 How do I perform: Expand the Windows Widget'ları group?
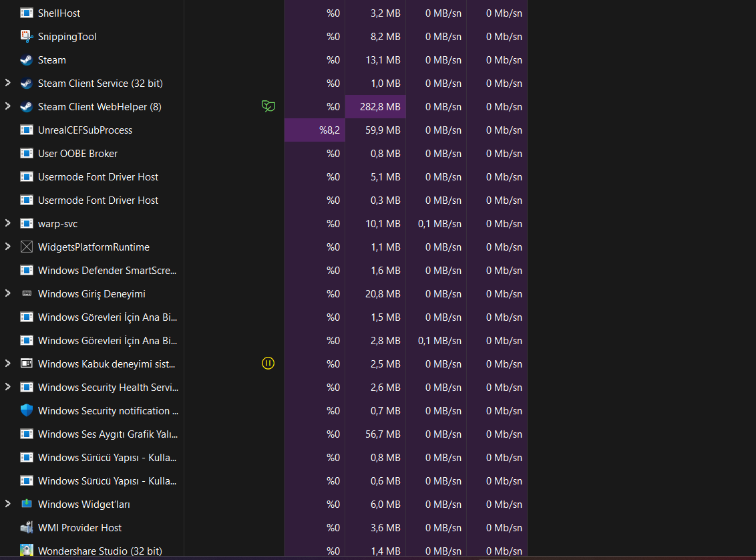point(8,504)
